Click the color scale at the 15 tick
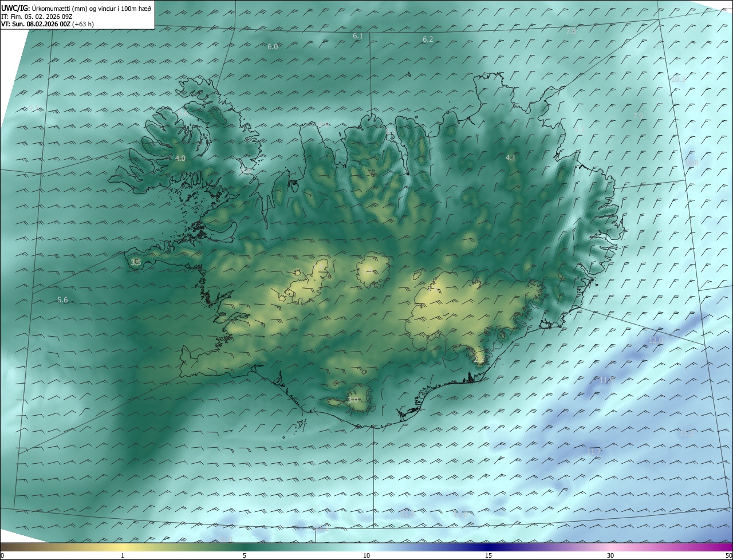This screenshot has width=733, height=560. 488,555
